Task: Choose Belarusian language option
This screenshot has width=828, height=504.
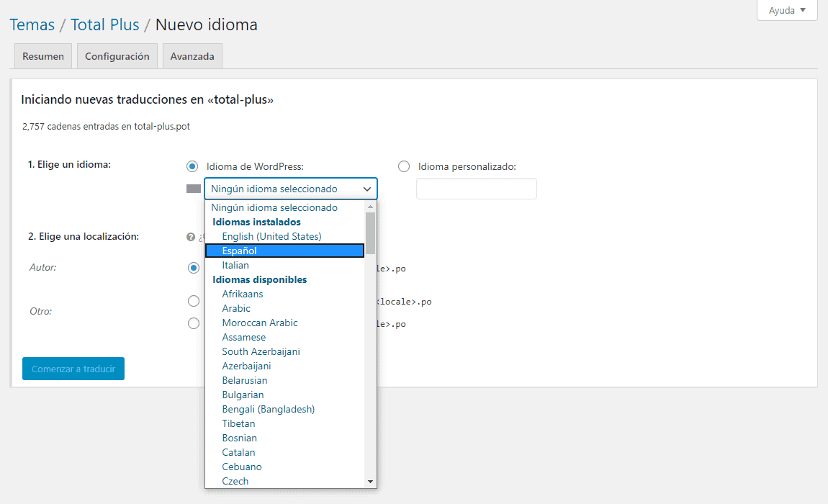Action: (284, 380)
